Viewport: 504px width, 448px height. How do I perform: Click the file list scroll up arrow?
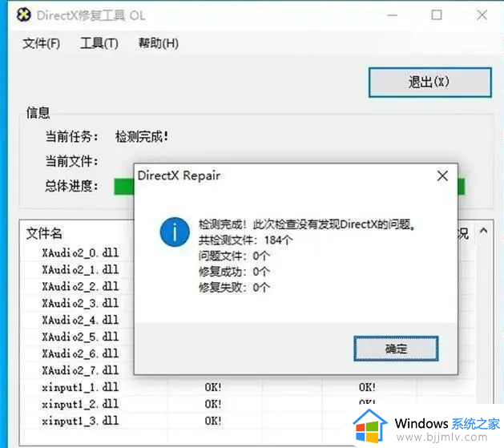[483, 231]
